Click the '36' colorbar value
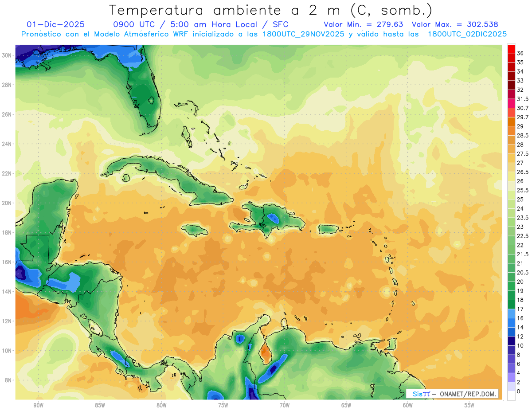The width and height of the screenshot is (532, 411). point(520,53)
